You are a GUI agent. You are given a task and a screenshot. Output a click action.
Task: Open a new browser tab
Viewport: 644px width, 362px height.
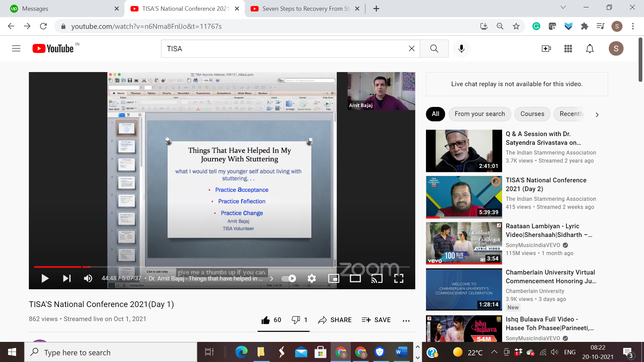376,9
